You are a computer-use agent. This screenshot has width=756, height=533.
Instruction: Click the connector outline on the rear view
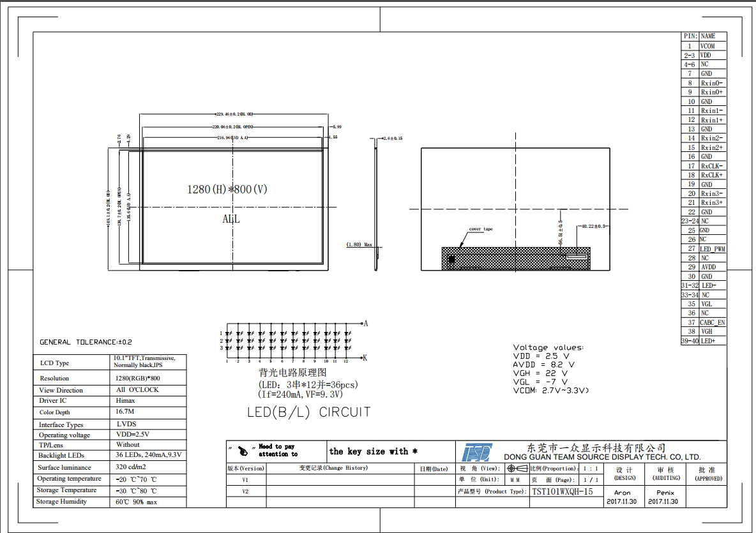click(575, 257)
